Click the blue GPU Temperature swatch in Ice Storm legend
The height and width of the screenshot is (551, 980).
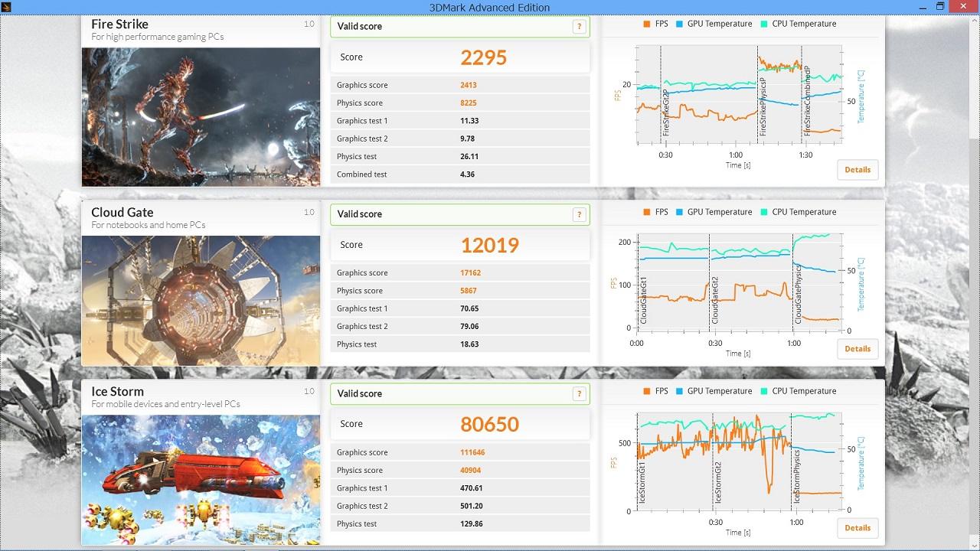(680, 391)
